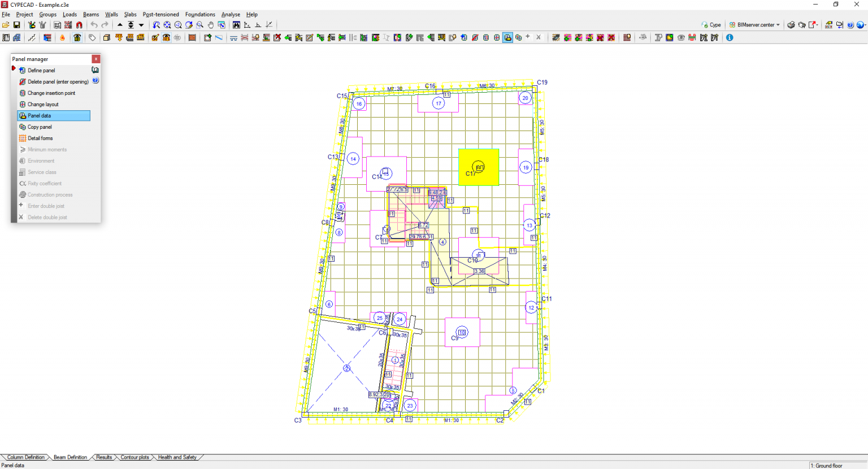Open the floor selector dropdown arrow
This screenshot has width=868, height=469.
tap(141, 25)
